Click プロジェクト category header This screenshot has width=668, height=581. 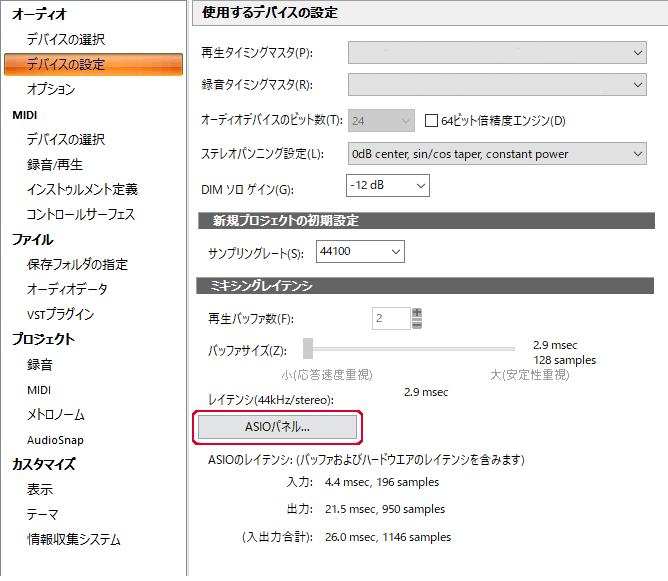coord(43,339)
